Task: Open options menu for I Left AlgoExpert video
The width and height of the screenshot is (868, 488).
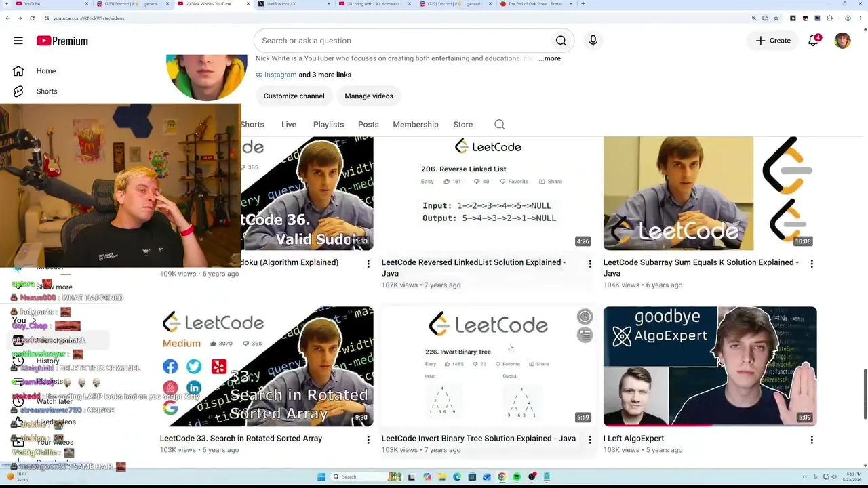Action: click(x=812, y=440)
